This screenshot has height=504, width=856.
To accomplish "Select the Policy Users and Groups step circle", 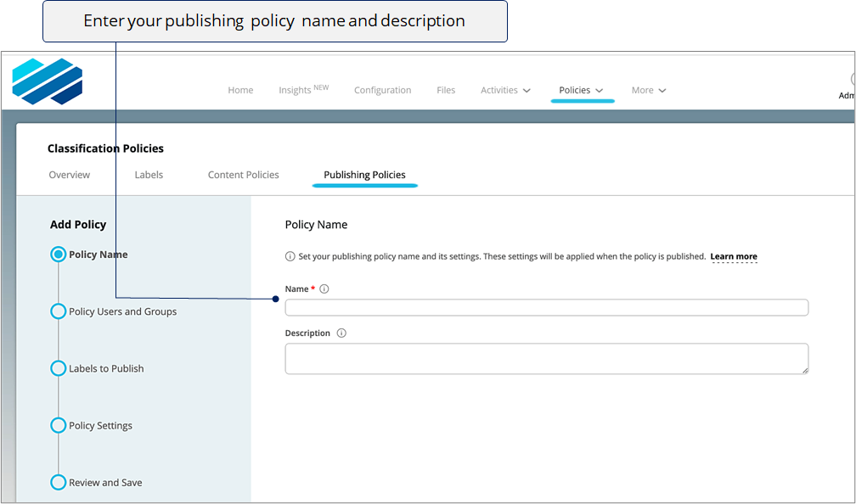I will click(58, 311).
